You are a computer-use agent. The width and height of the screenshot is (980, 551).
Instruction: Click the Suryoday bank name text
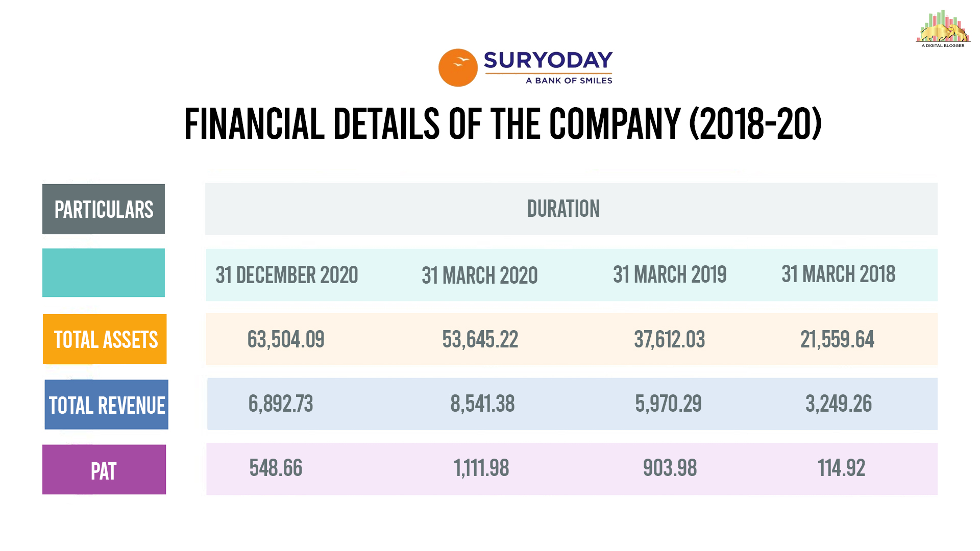pos(548,61)
